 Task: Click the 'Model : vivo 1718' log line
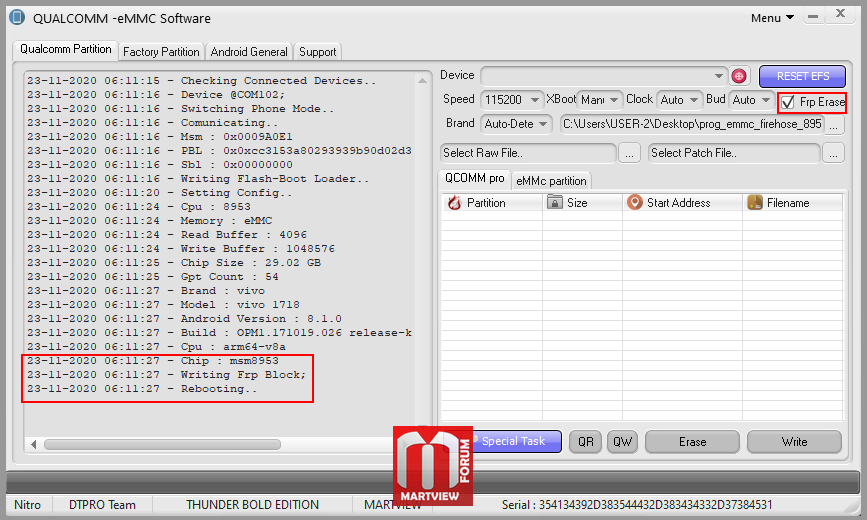pos(163,305)
